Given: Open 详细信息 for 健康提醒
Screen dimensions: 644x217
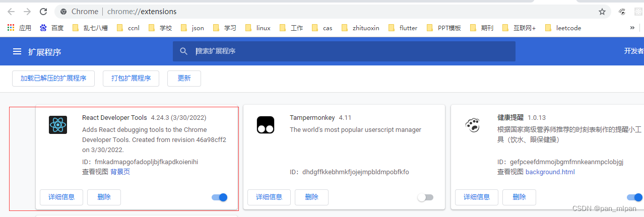Looking at the screenshot, I should point(477,197).
